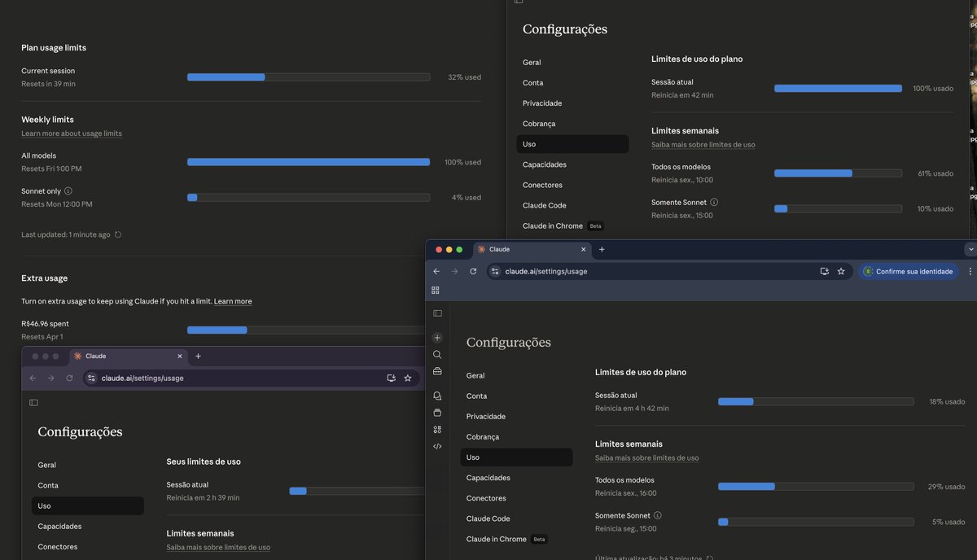Viewport: 977px width, 560px height.
Task: Click the Current session 32% usage bar
Action: coord(309,77)
